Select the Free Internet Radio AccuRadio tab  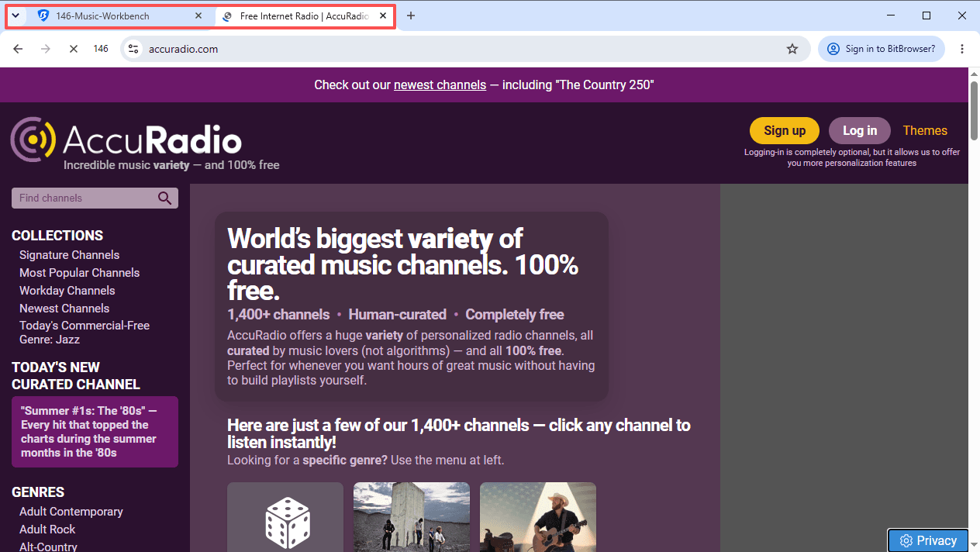[304, 16]
